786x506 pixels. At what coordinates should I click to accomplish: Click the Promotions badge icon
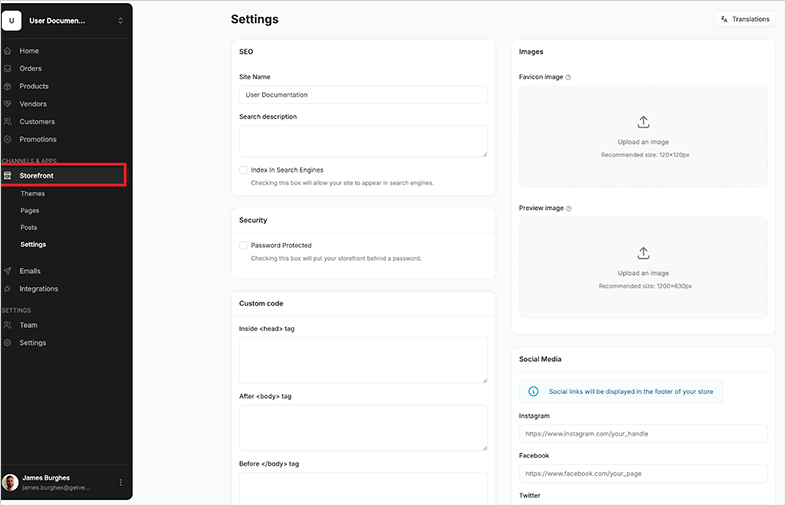coord(8,139)
